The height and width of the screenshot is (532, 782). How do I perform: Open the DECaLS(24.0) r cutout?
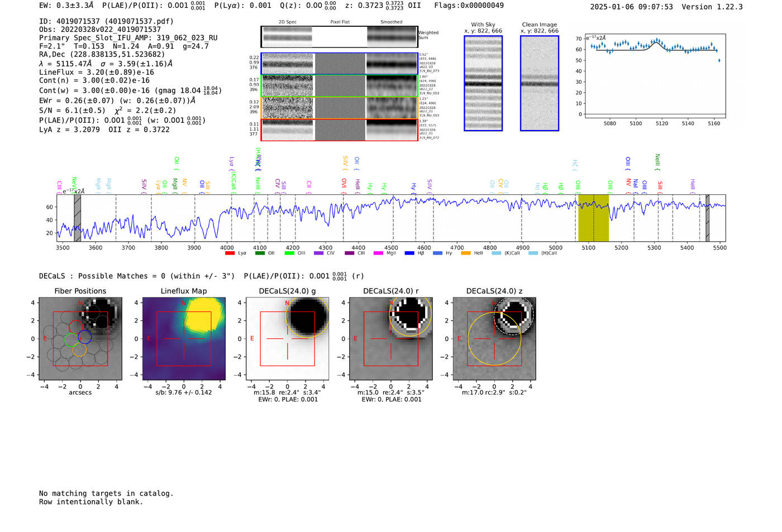(x=391, y=339)
